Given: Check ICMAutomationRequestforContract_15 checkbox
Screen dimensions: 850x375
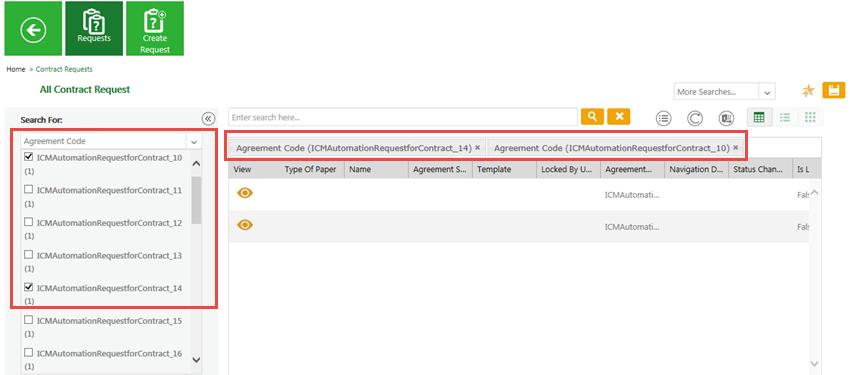Looking at the screenshot, I should (29, 320).
